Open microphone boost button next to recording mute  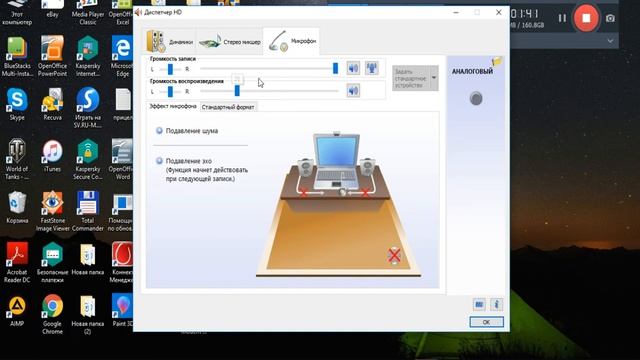point(371,68)
